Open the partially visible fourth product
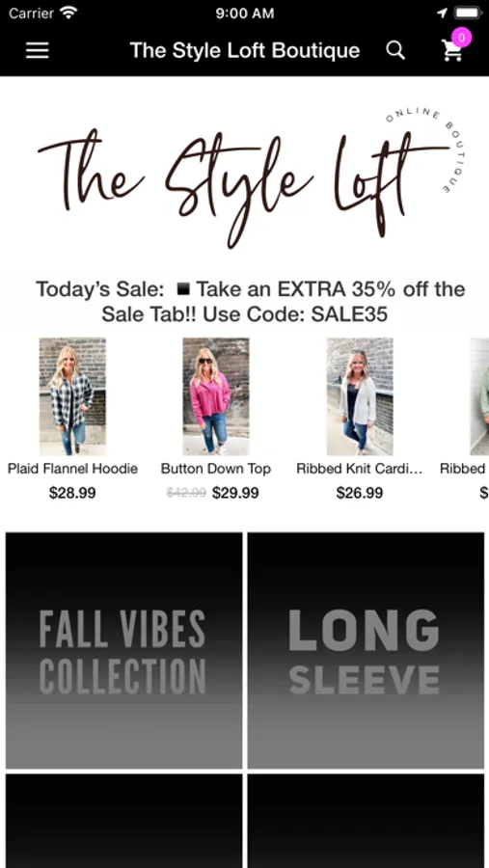Viewport: 489px width, 868px height. [x=479, y=396]
